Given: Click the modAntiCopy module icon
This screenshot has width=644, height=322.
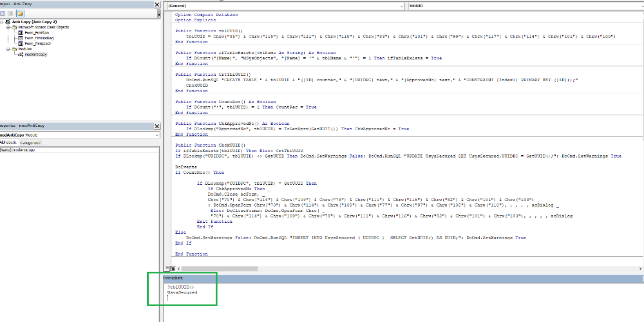Looking at the screenshot, I should point(21,54).
